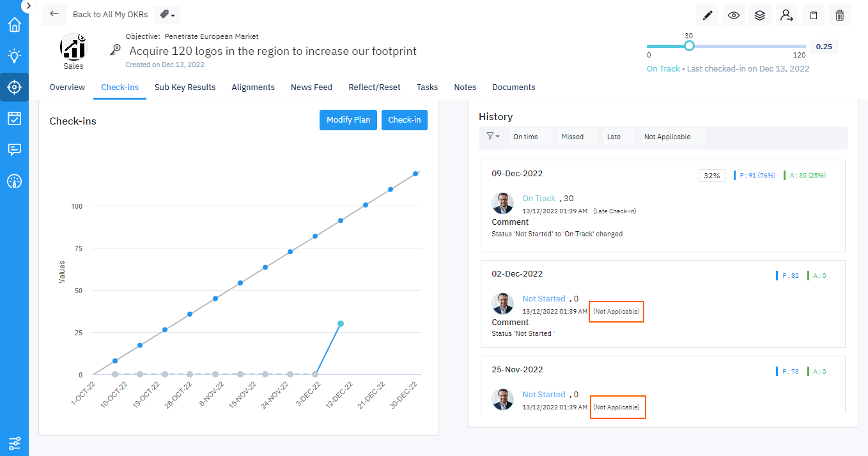Click the clipboard icon in toolbar

pos(814,15)
